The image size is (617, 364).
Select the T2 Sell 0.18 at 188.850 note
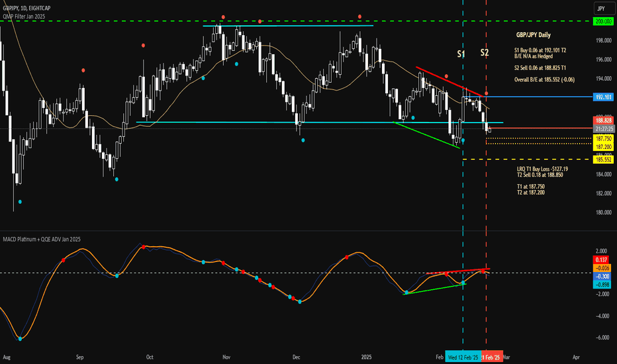point(540,175)
